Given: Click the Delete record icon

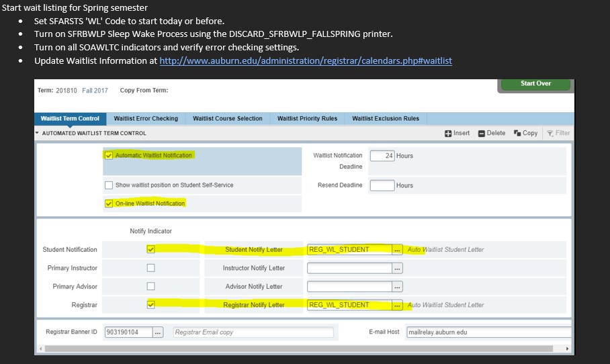Looking at the screenshot, I should pyautogui.click(x=482, y=133).
